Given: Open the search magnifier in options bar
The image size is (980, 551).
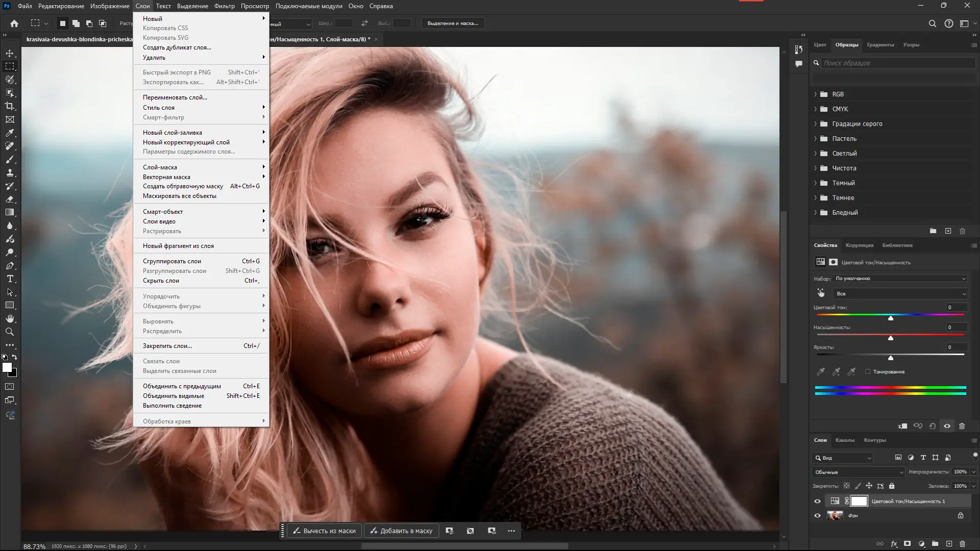Looking at the screenshot, I should pyautogui.click(x=932, y=23).
